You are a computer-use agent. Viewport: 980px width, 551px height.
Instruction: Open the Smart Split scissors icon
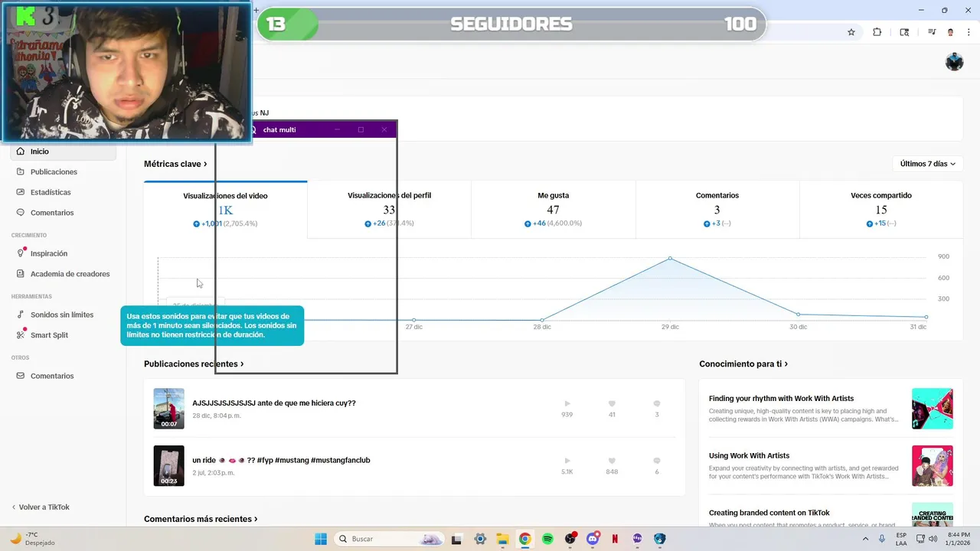(21, 335)
